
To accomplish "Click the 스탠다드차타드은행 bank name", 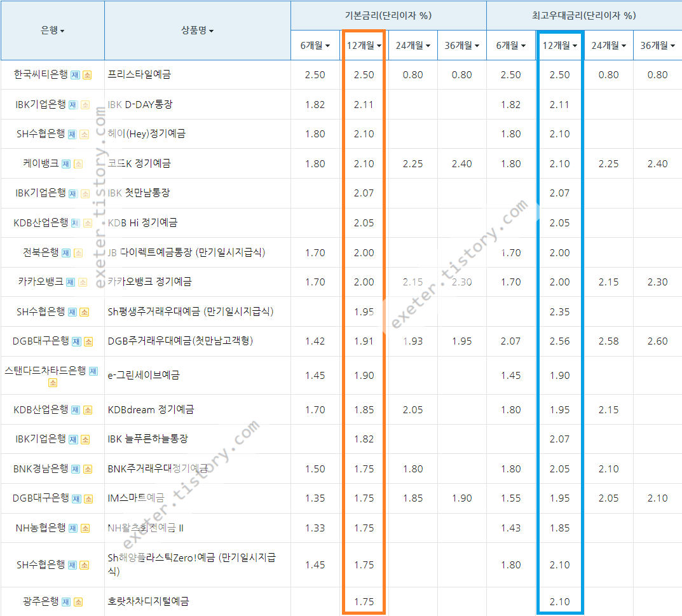I will pos(45,371).
